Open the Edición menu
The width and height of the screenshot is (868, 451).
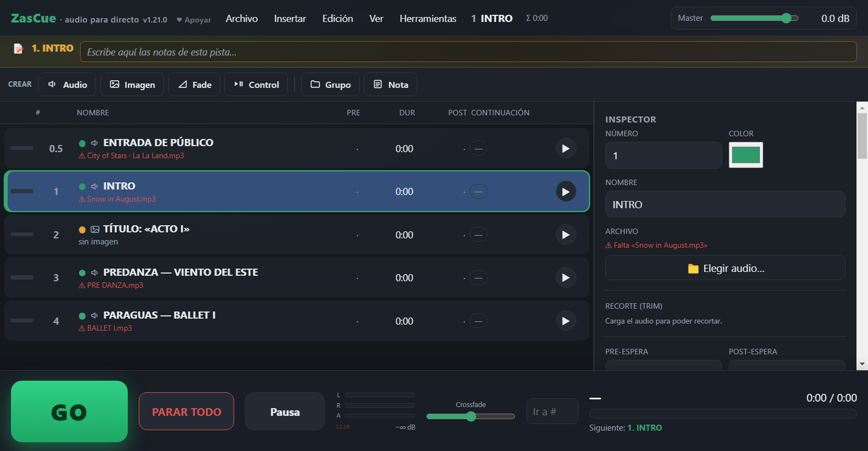pos(338,19)
